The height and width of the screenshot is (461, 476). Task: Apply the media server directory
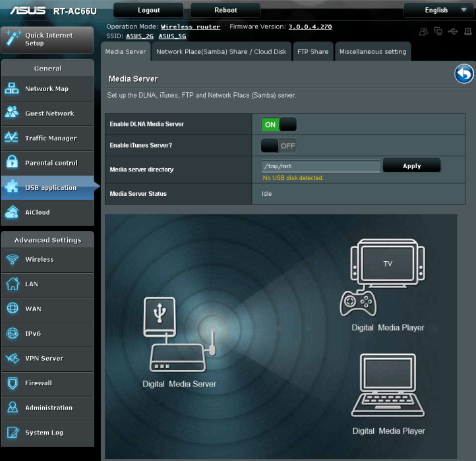411,165
